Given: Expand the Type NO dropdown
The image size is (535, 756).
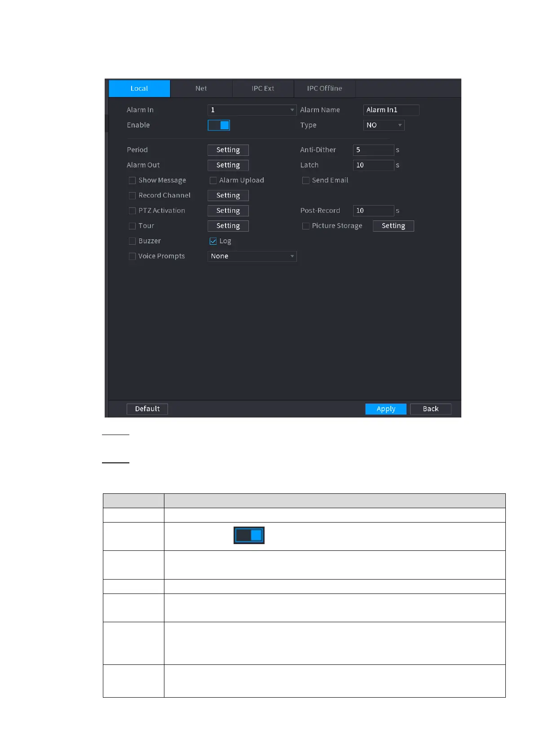Looking at the screenshot, I should 384,125.
